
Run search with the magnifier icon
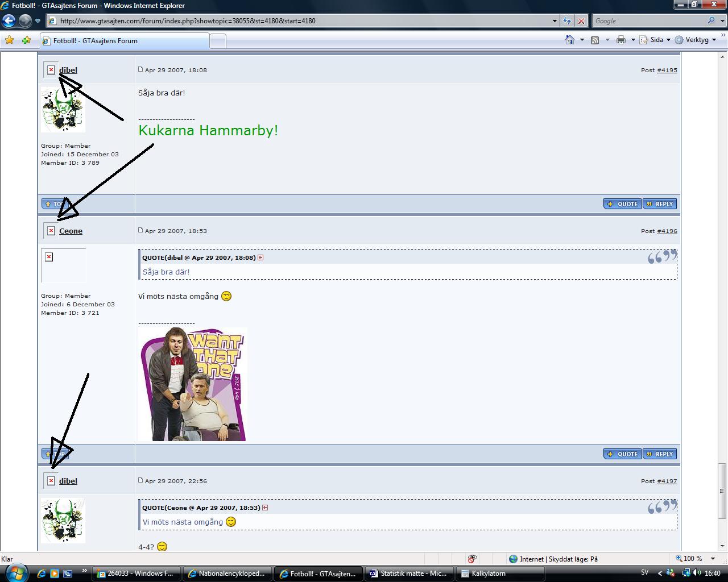[x=711, y=20]
